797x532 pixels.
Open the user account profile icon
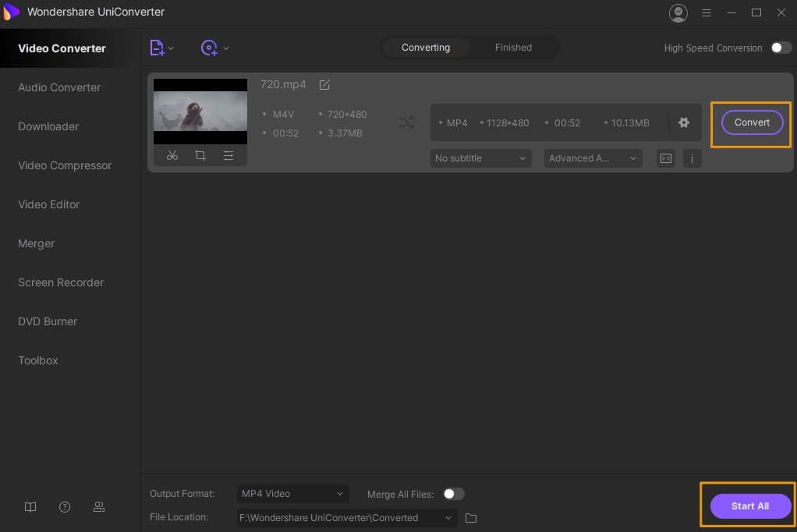pyautogui.click(x=678, y=12)
